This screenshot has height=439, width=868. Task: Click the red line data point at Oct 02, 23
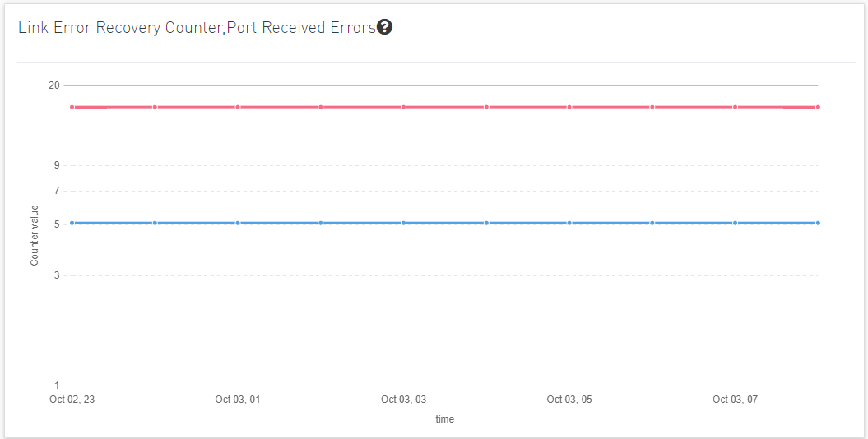(x=72, y=107)
